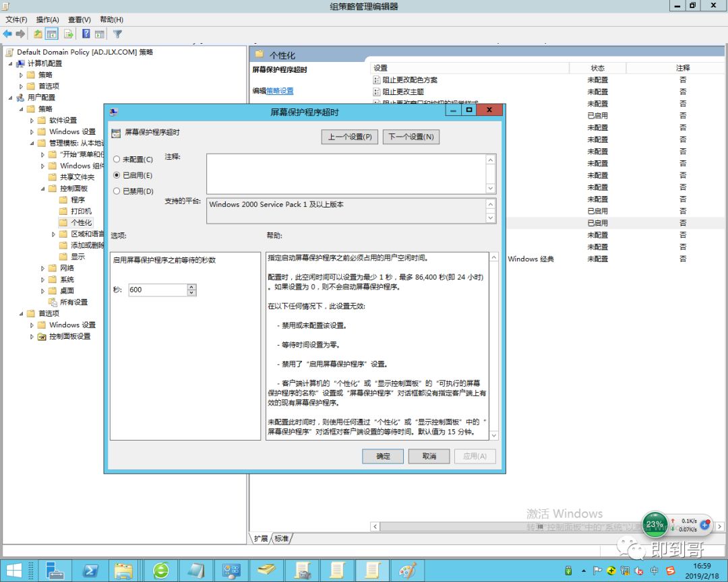This screenshot has width=728, height=582.
Task: Click the blue Back arrow in toolbar
Action: click(7, 34)
